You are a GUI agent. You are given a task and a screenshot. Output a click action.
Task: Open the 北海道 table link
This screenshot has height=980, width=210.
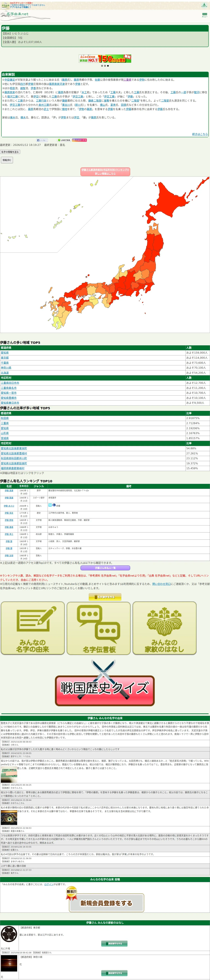pyautogui.click(x=5, y=373)
